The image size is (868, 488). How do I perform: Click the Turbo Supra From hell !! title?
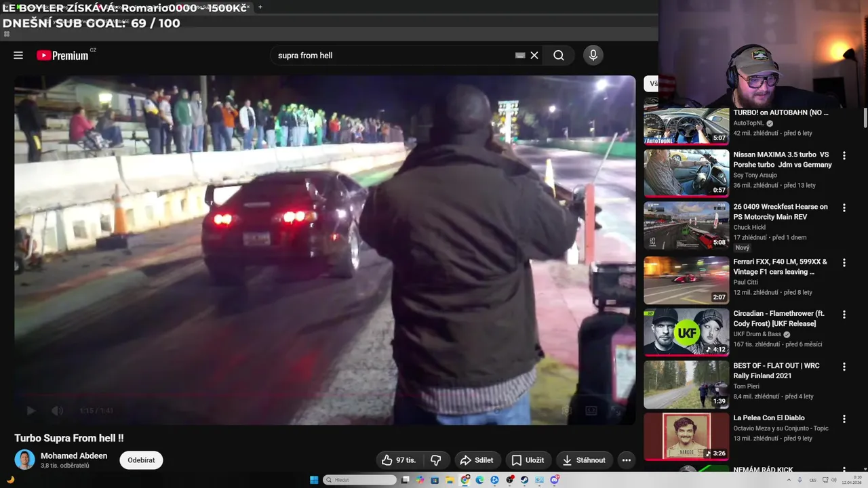(69, 439)
